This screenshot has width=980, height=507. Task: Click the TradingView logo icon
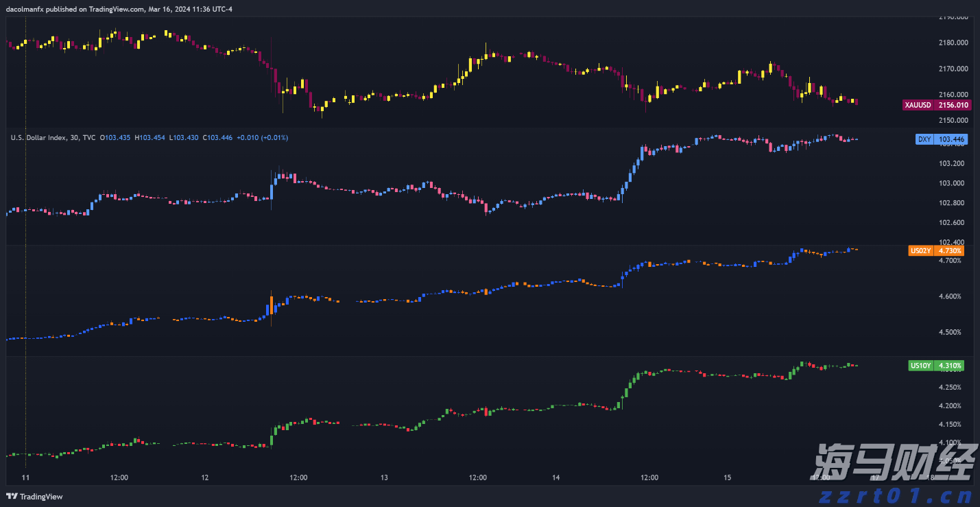12,497
